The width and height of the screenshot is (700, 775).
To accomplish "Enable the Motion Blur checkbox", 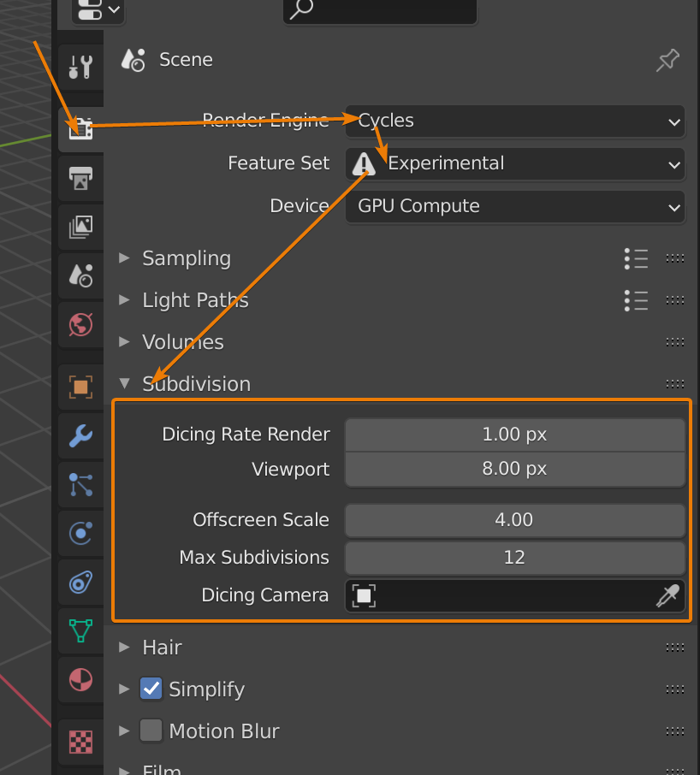I will pos(151,731).
